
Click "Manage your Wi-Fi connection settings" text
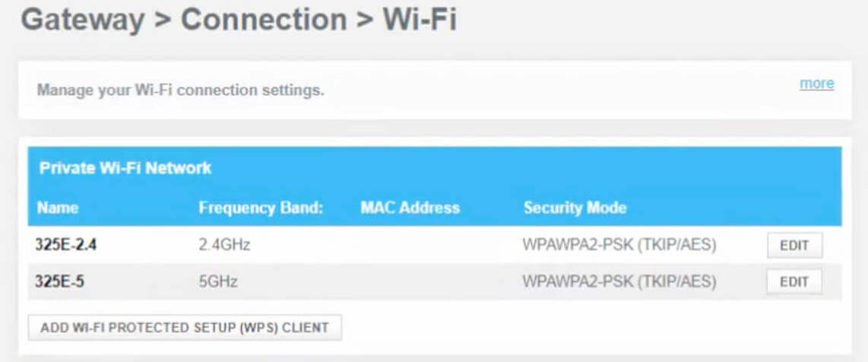point(181,90)
